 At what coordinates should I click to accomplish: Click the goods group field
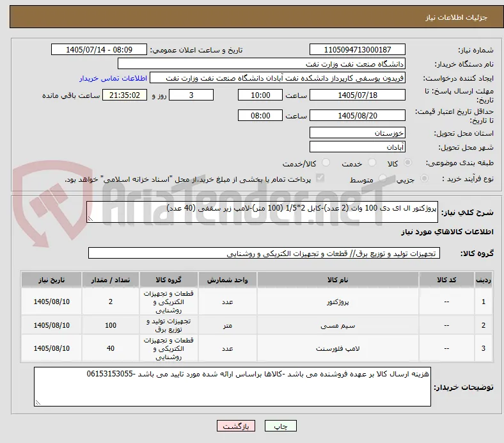(264, 253)
